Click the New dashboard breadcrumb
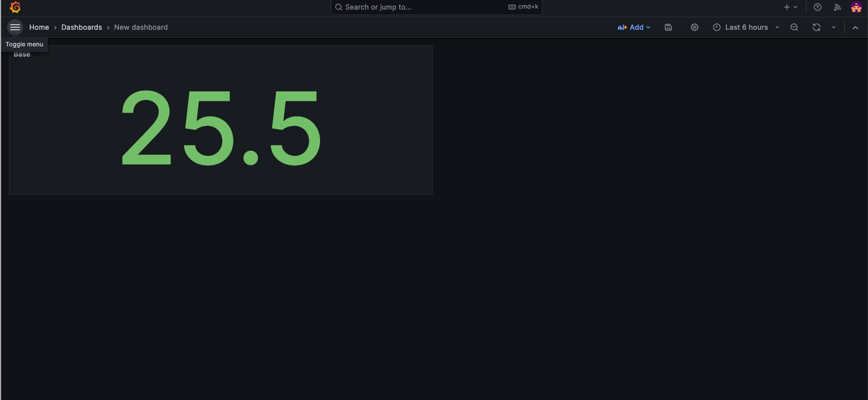This screenshot has width=868, height=400. point(141,27)
